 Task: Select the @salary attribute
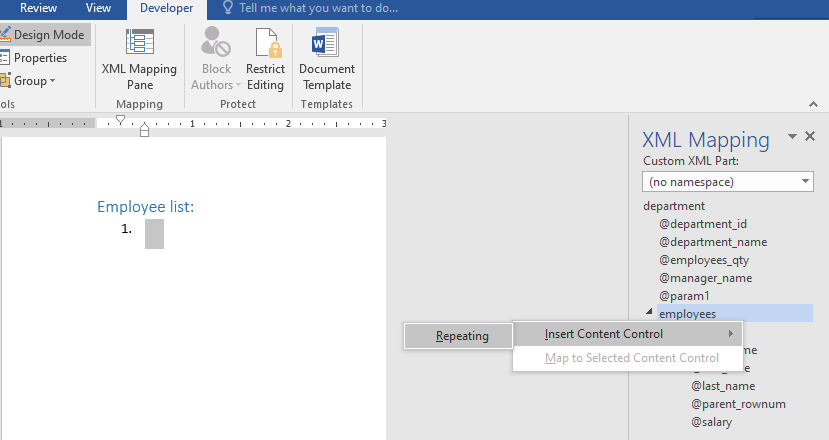712,422
